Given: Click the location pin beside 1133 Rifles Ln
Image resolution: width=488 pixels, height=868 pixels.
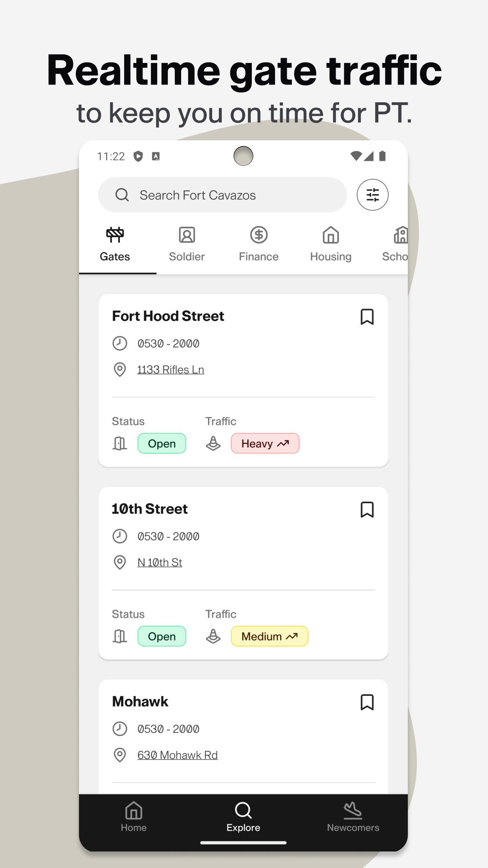Looking at the screenshot, I should [120, 370].
